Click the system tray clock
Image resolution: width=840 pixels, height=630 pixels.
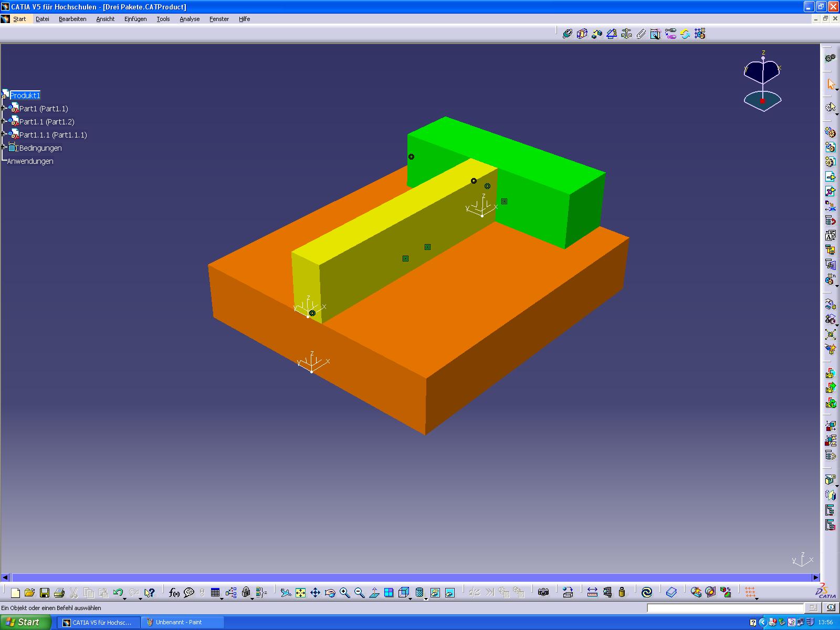pos(825,622)
